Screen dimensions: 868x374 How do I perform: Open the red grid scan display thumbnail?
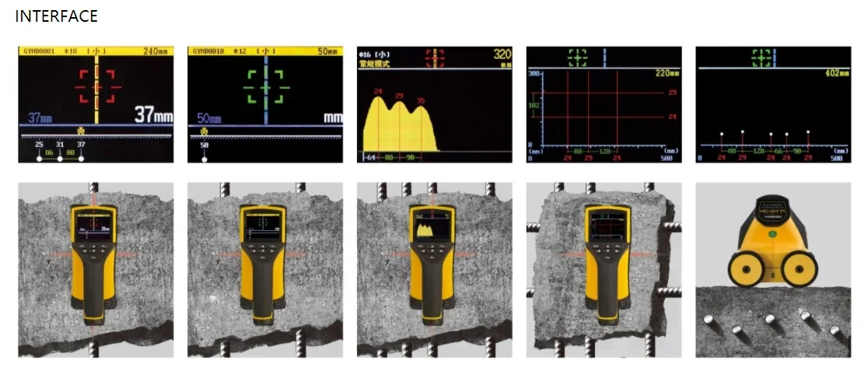604,104
